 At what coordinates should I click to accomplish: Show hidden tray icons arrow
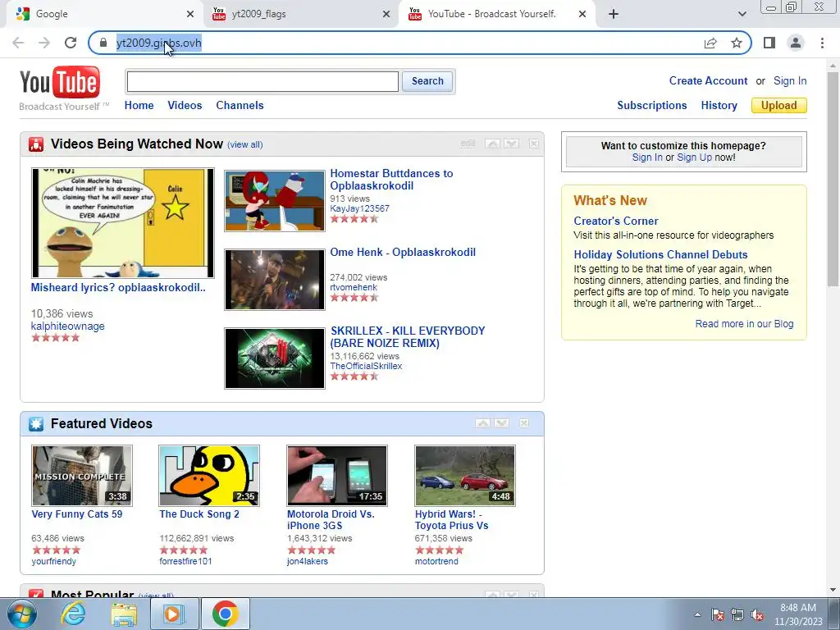click(697, 615)
